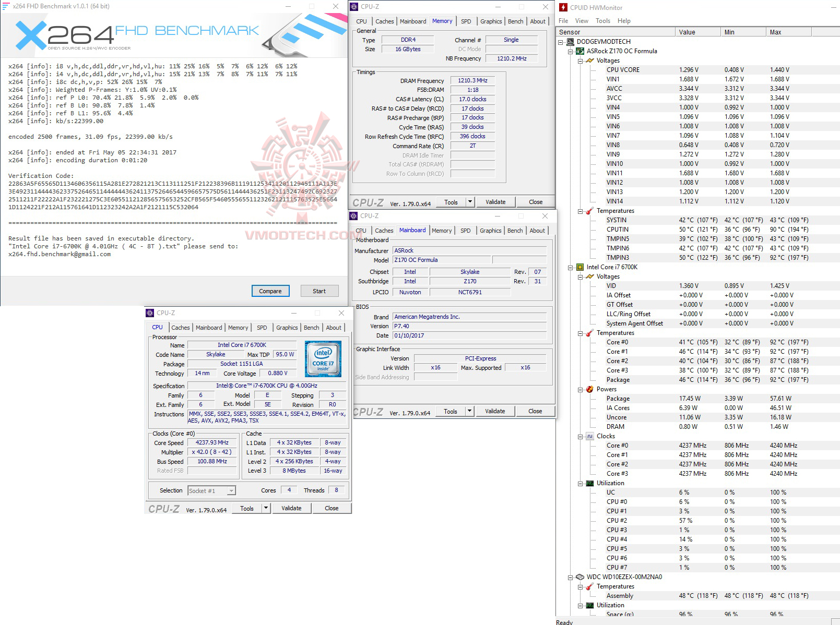Select the ASRock Z170 OC Formula motherboard icon

click(x=580, y=51)
